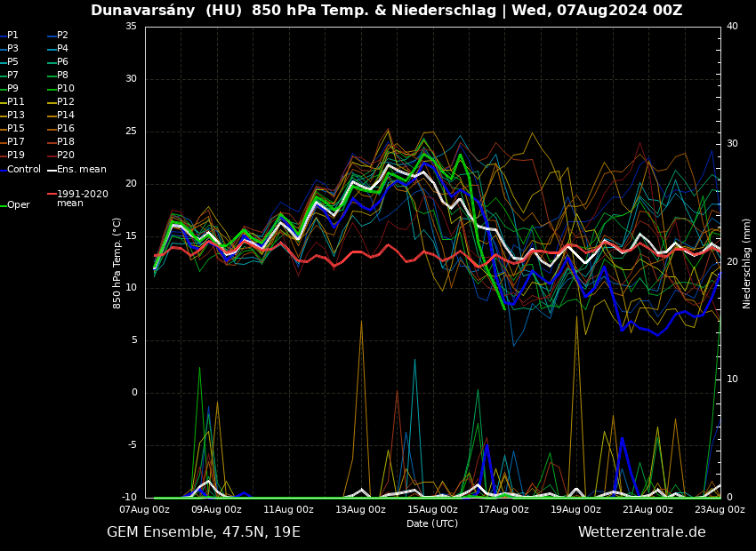Click the P16 legend entry
This screenshot has height=551, width=756.
[x=65, y=129]
